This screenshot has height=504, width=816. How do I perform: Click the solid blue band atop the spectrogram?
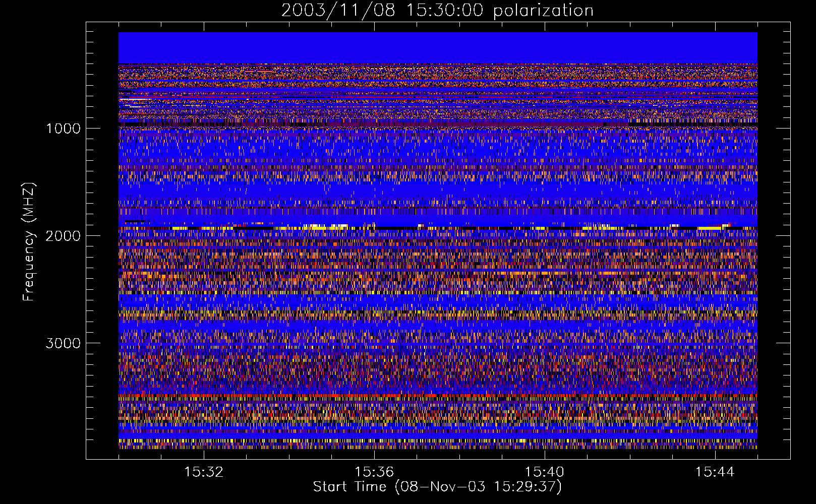pyautogui.click(x=438, y=48)
